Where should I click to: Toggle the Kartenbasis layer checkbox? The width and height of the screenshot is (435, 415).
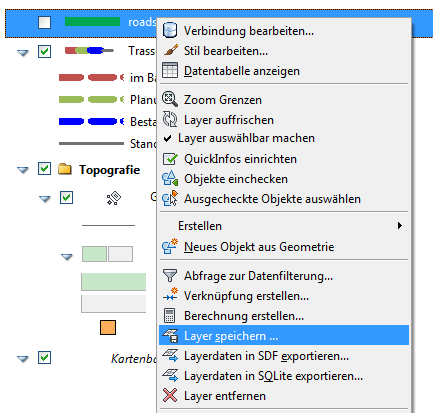tap(44, 358)
